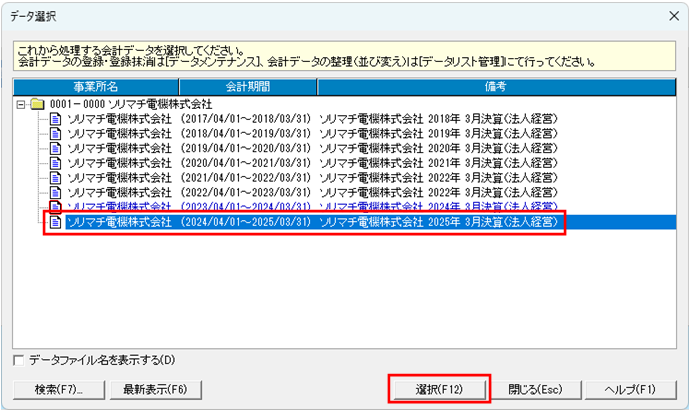This screenshot has width=692, height=413.
Task: Collapse the 0001-0000 ソリマチ電機株式会社 tree node
Action: [x=20, y=105]
